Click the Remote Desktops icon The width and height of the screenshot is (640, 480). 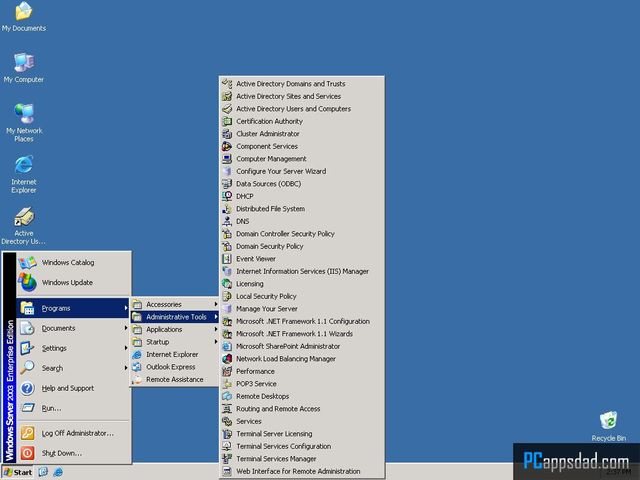(227, 396)
